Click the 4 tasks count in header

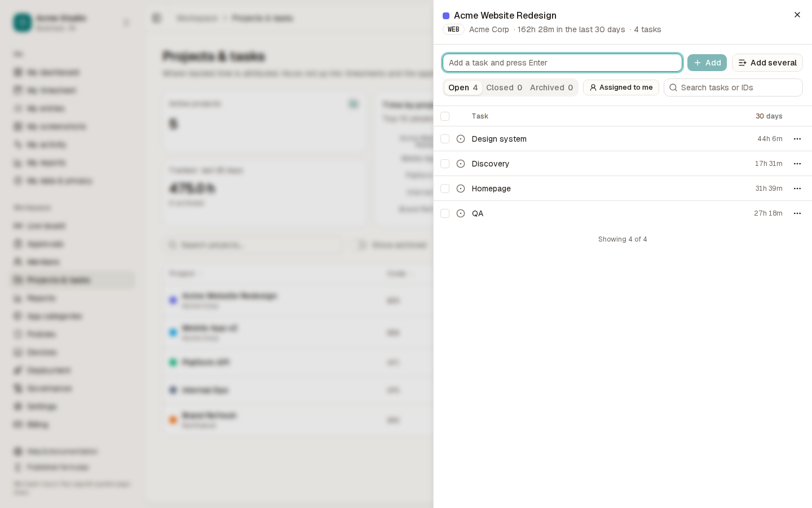(x=647, y=29)
